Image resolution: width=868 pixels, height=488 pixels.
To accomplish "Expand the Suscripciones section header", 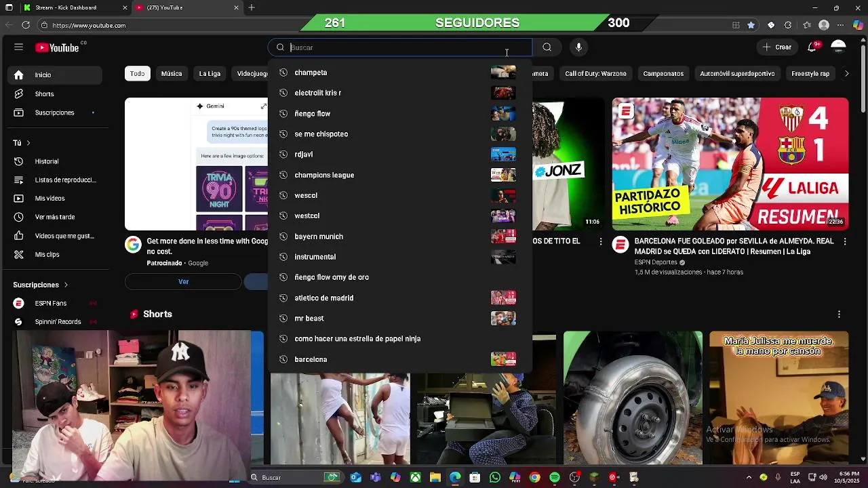I will click(x=41, y=285).
